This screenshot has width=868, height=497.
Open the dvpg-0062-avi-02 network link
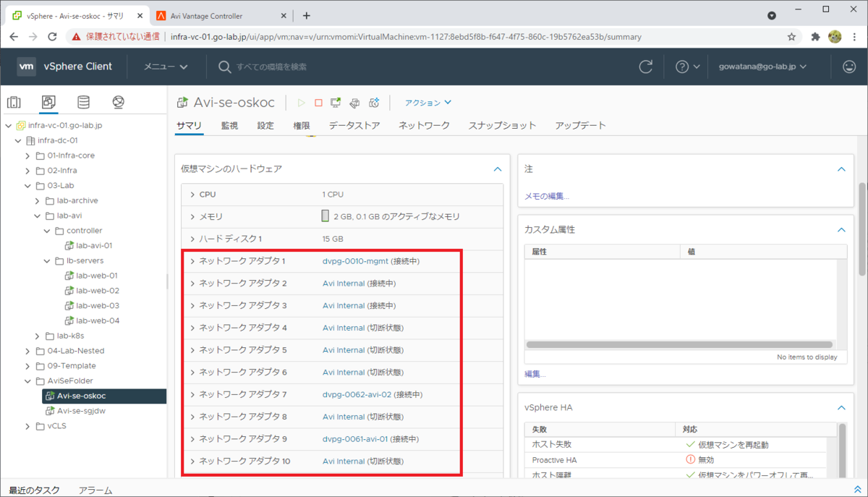[357, 394]
